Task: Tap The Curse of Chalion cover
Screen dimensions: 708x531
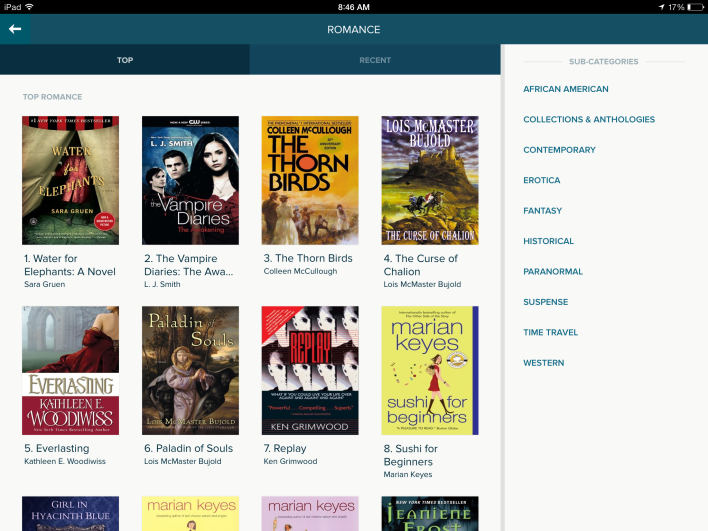Action: tap(430, 180)
